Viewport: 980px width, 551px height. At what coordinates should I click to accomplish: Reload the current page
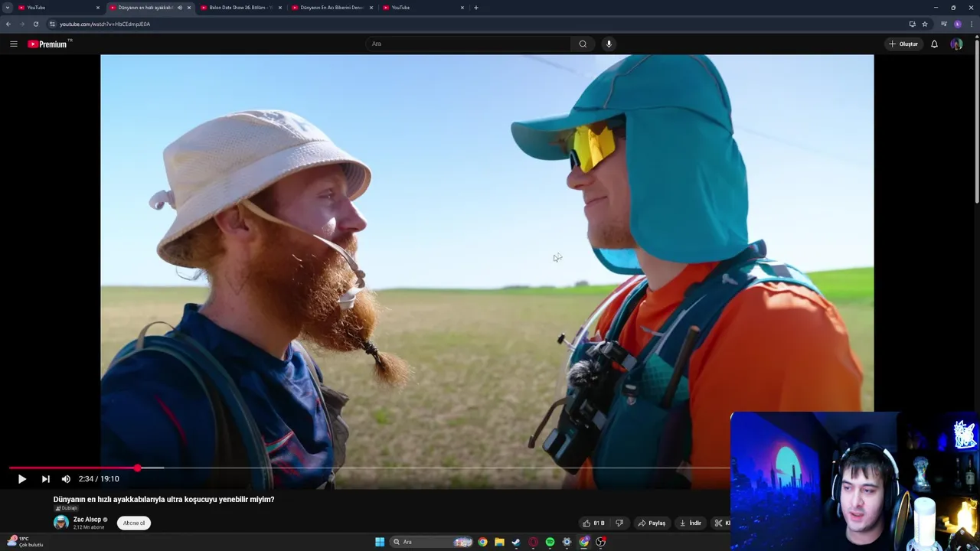coord(35,24)
